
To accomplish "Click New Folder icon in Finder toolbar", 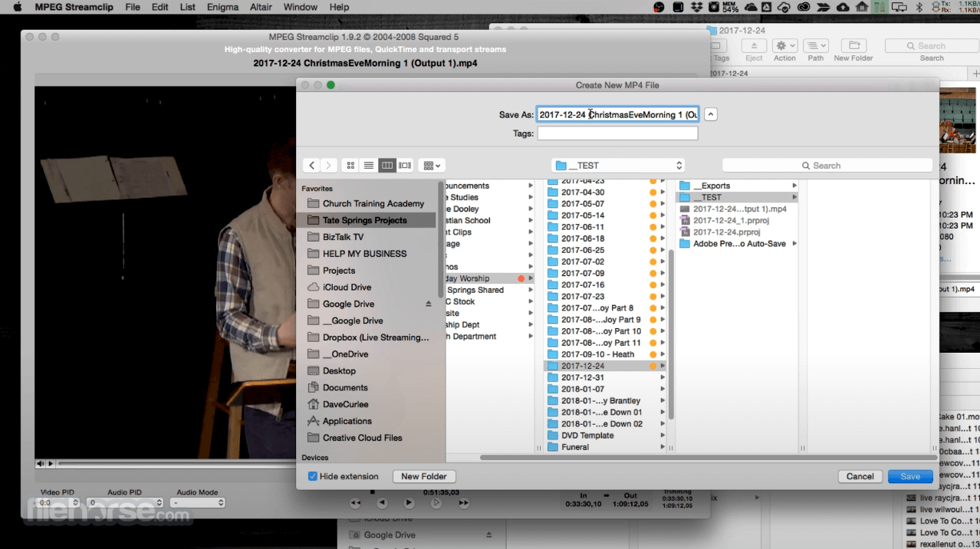I will [853, 46].
